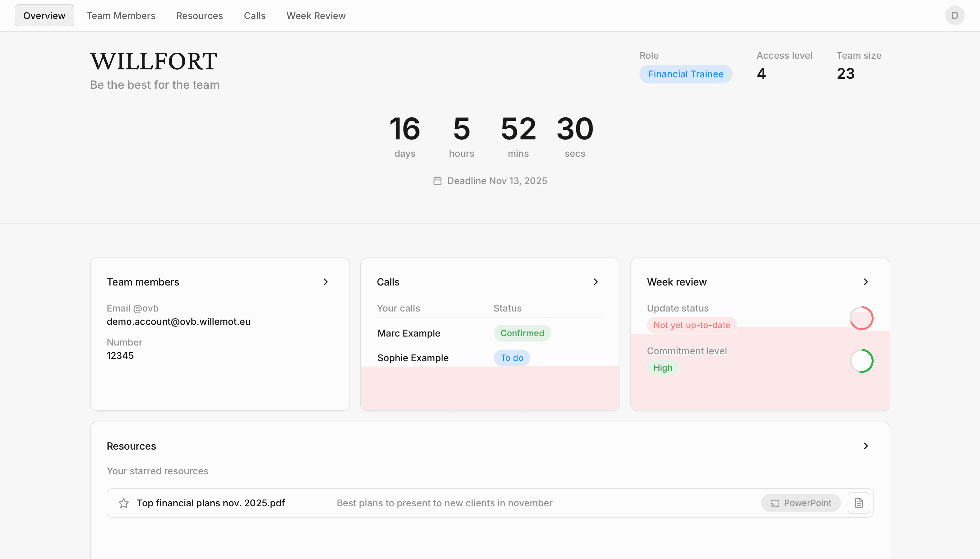Go to the Calls tab
980x559 pixels.
255,16
